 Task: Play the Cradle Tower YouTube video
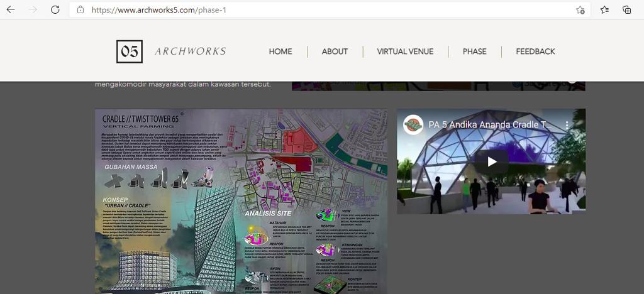click(x=491, y=161)
